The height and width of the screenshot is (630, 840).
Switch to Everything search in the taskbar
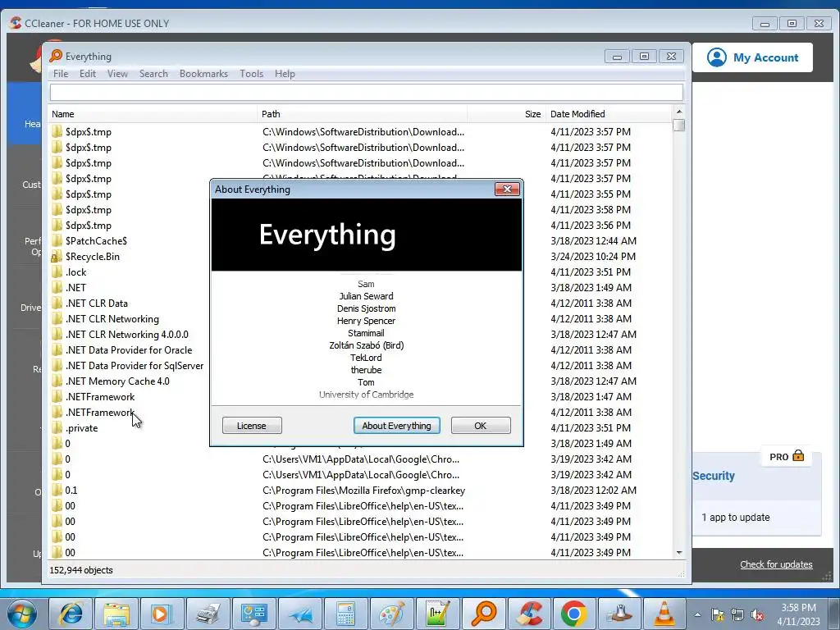(484, 614)
